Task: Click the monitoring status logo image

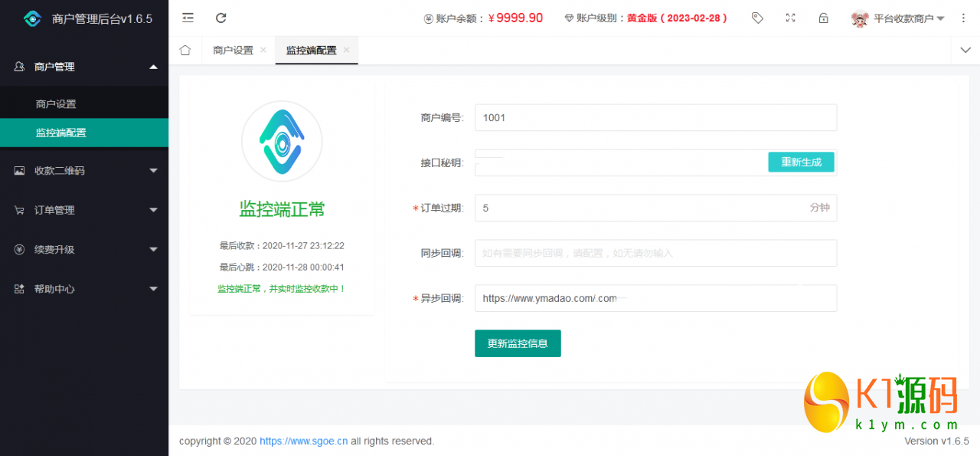Action: (x=282, y=141)
